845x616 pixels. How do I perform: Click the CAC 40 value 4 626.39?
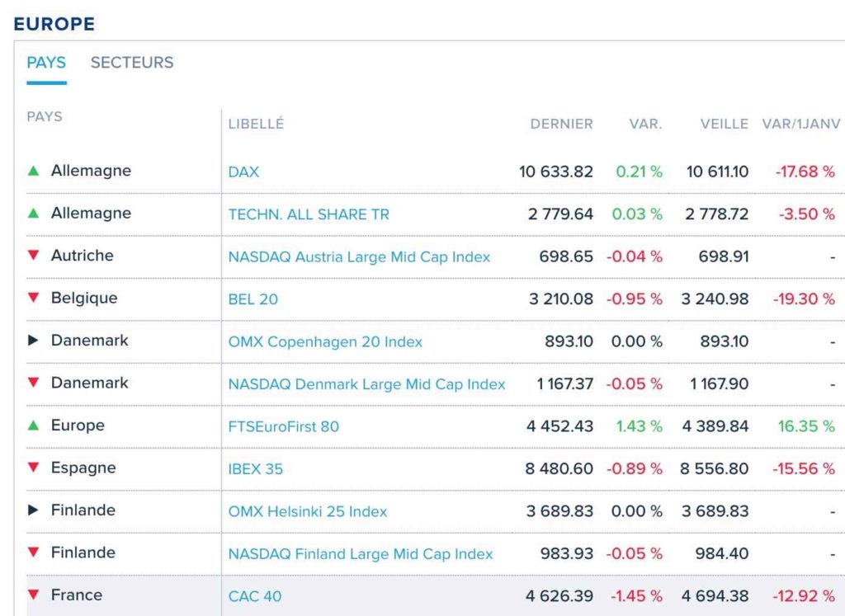click(x=559, y=596)
